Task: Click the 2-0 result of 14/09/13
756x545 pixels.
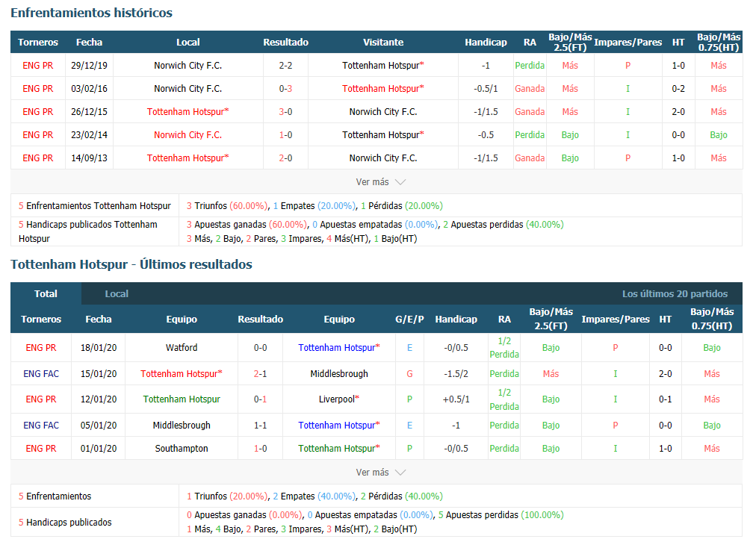Action: click(x=285, y=158)
